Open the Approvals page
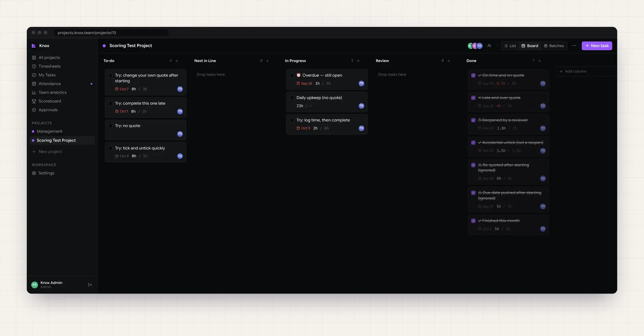The width and height of the screenshot is (644, 336). (x=62, y=110)
